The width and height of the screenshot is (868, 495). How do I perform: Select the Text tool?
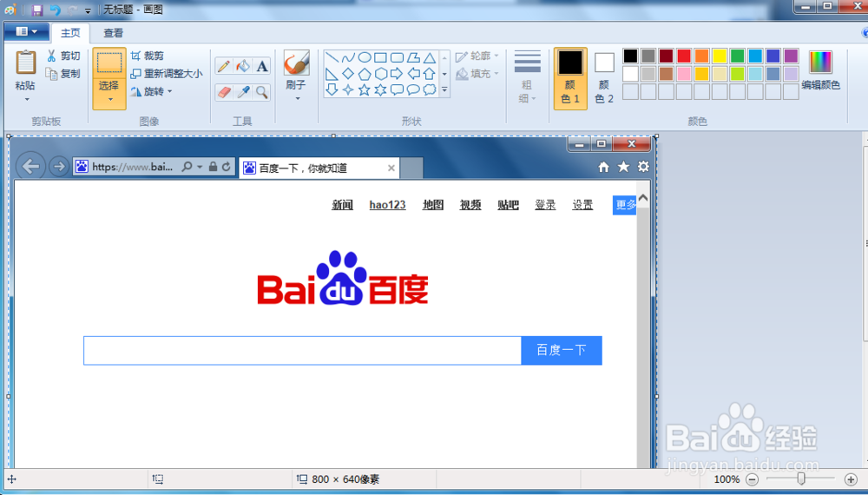tap(262, 67)
